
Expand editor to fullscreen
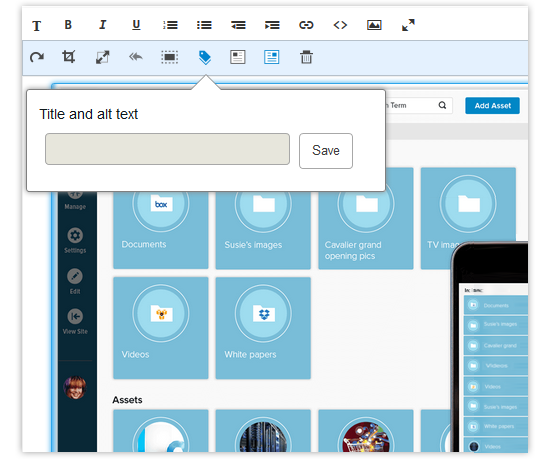click(x=408, y=25)
